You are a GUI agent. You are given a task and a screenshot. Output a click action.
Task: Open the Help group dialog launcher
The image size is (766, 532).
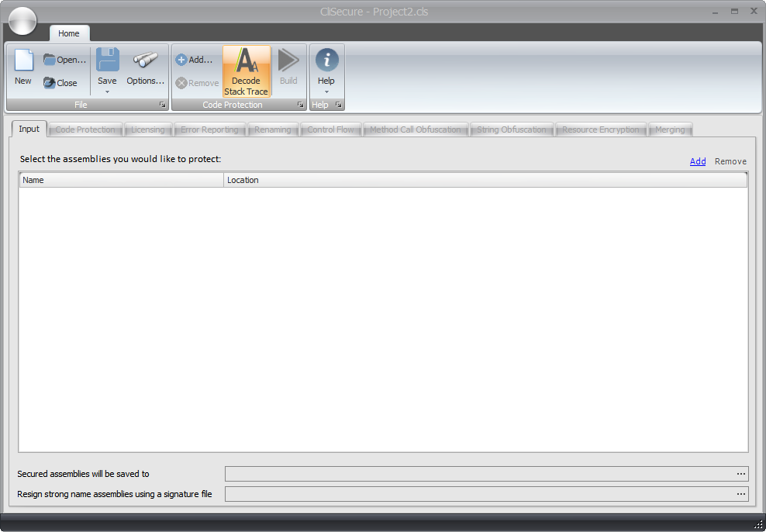point(339,105)
